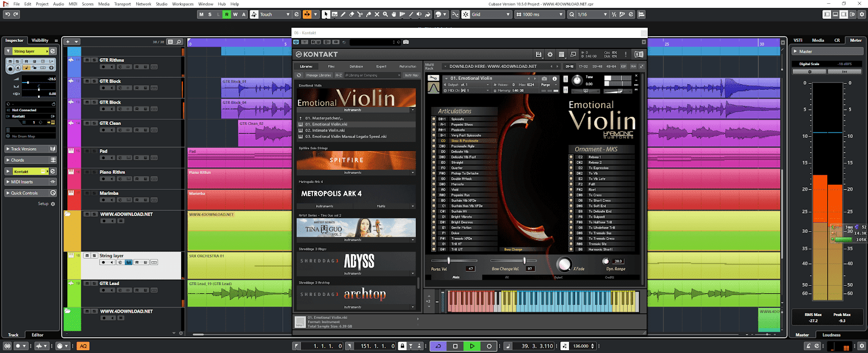Open Kontakt Database tab
The image size is (868, 353).
coord(356,66)
